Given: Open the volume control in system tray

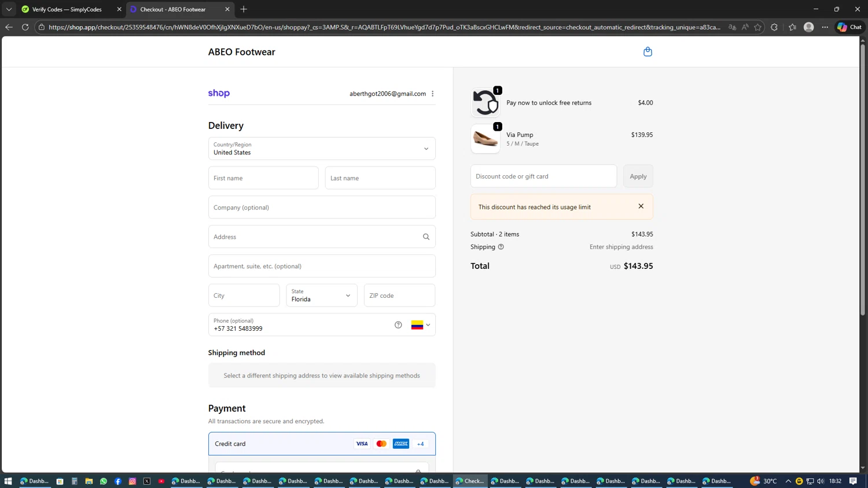Looking at the screenshot, I should [821, 481].
